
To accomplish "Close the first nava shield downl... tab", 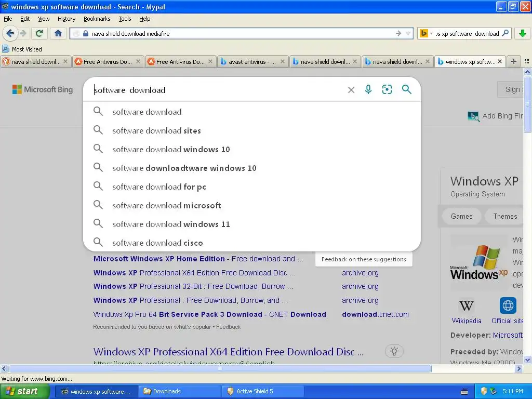I will (x=65, y=61).
